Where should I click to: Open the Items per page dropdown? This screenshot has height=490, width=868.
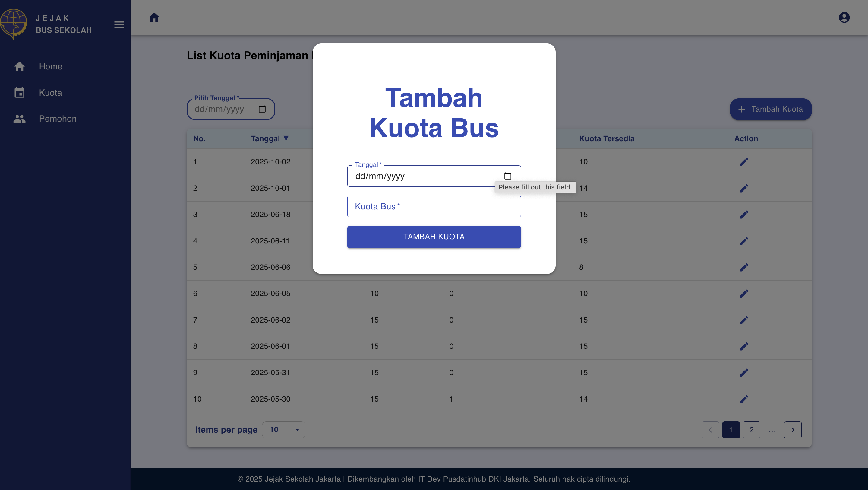[x=283, y=430]
